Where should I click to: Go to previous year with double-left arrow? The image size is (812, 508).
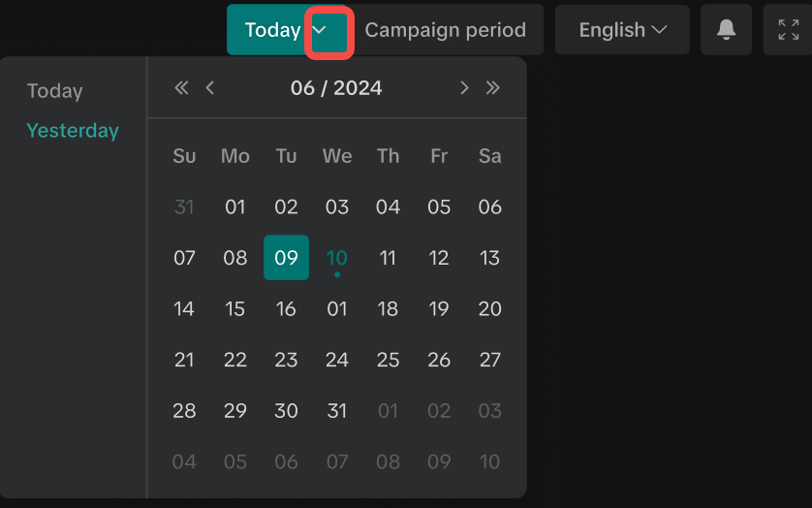pyautogui.click(x=181, y=88)
